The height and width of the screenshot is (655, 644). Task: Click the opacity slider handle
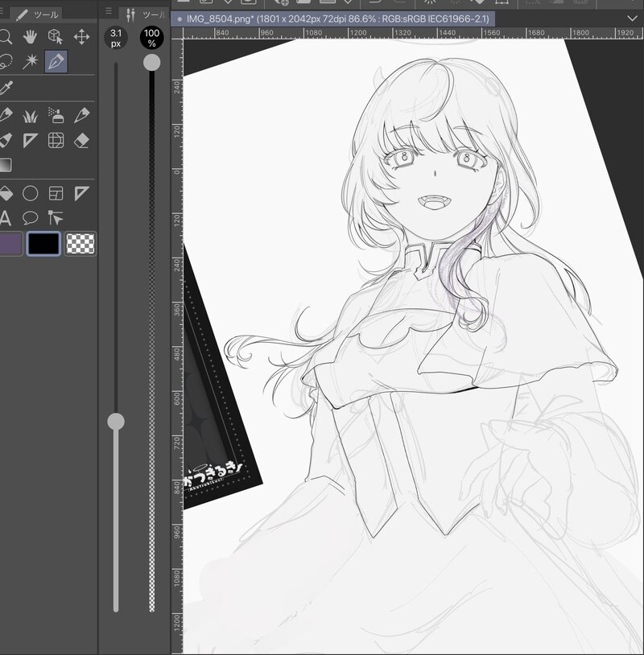151,63
